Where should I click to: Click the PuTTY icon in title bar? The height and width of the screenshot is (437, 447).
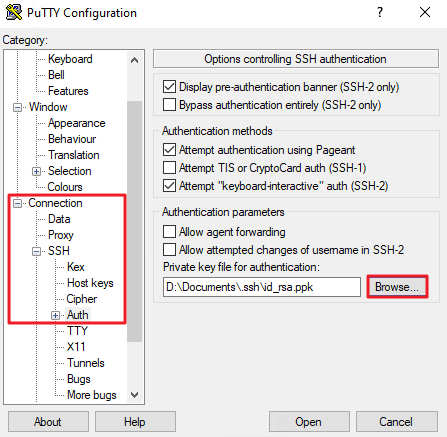click(14, 12)
